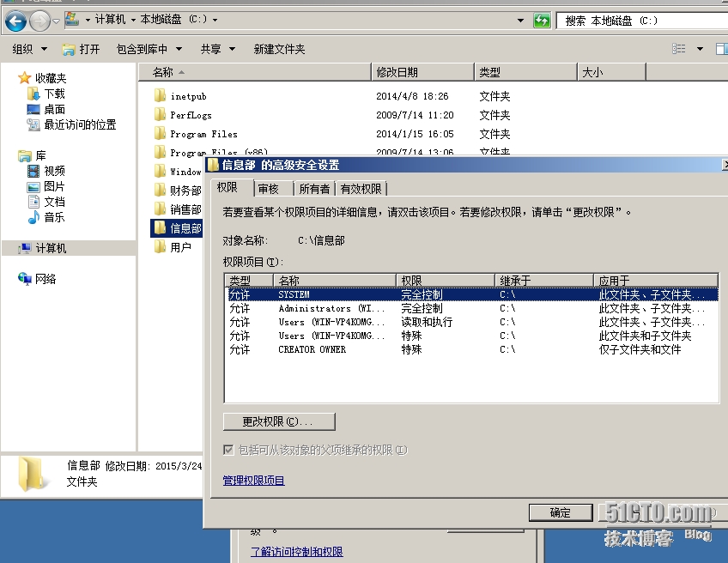Open the 音乐 library

[x=54, y=217]
